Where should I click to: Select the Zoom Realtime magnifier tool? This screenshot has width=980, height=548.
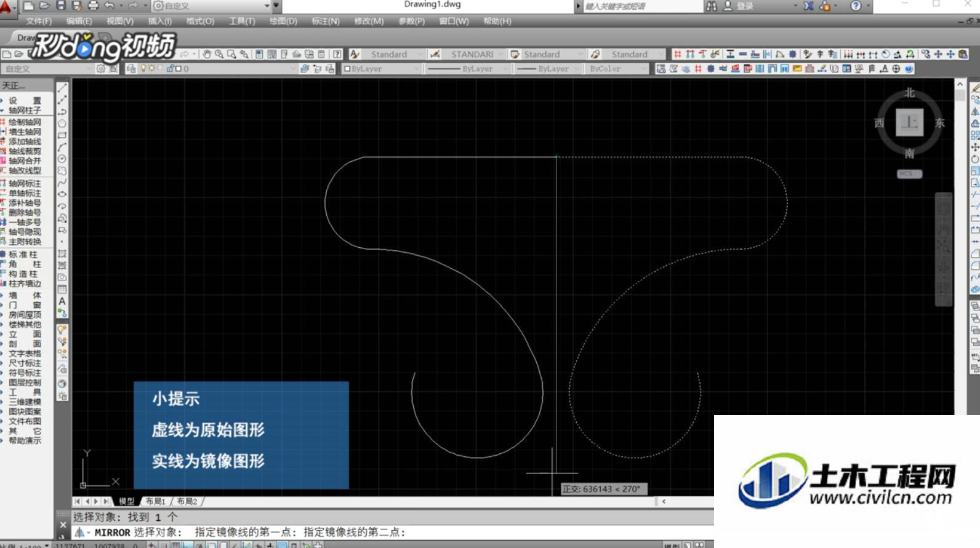[x=219, y=54]
